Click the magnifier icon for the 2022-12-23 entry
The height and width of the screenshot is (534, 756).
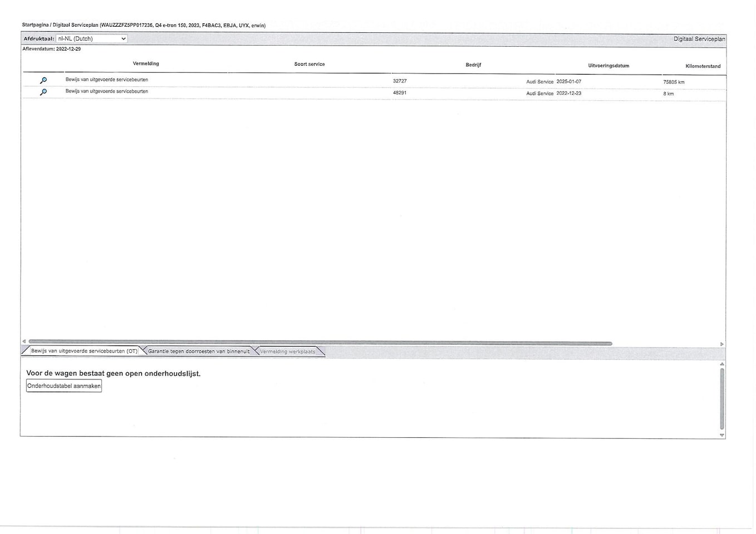click(43, 92)
